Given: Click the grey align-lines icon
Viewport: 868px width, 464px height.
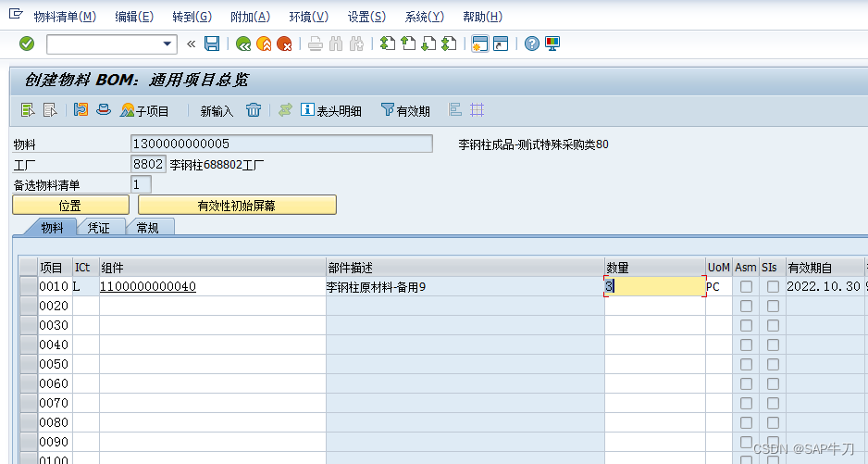Looking at the screenshot, I should pyautogui.click(x=455, y=110).
